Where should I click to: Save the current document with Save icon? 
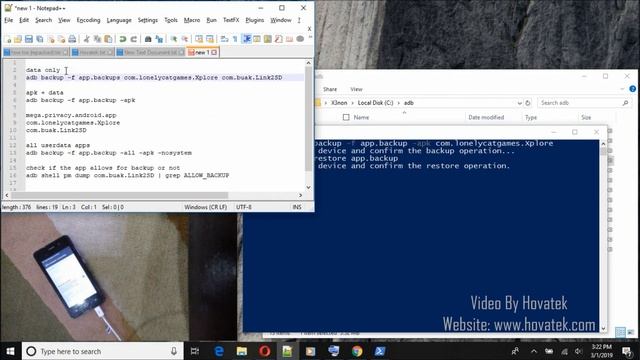coord(29,39)
